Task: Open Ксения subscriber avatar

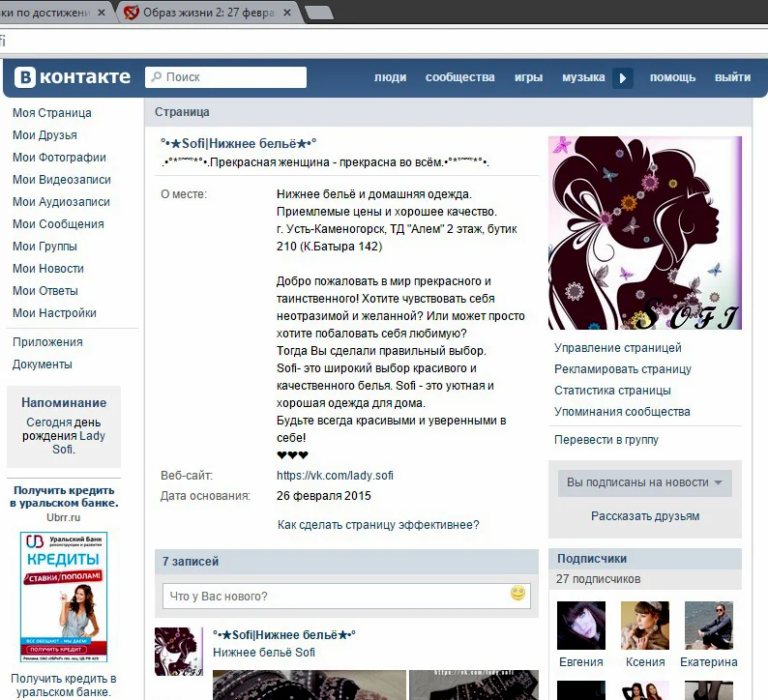Action: [x=644, y=626]
